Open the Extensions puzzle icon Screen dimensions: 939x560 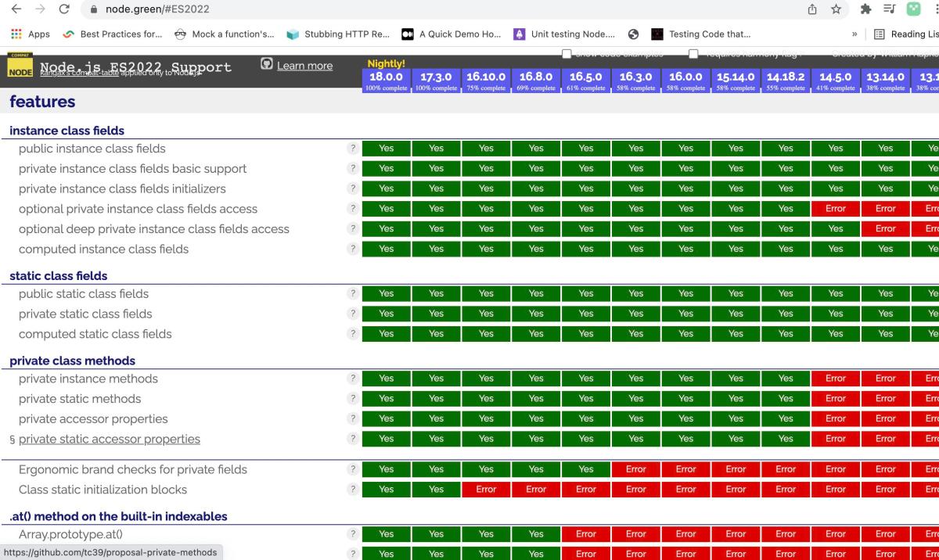click(865, 9)
